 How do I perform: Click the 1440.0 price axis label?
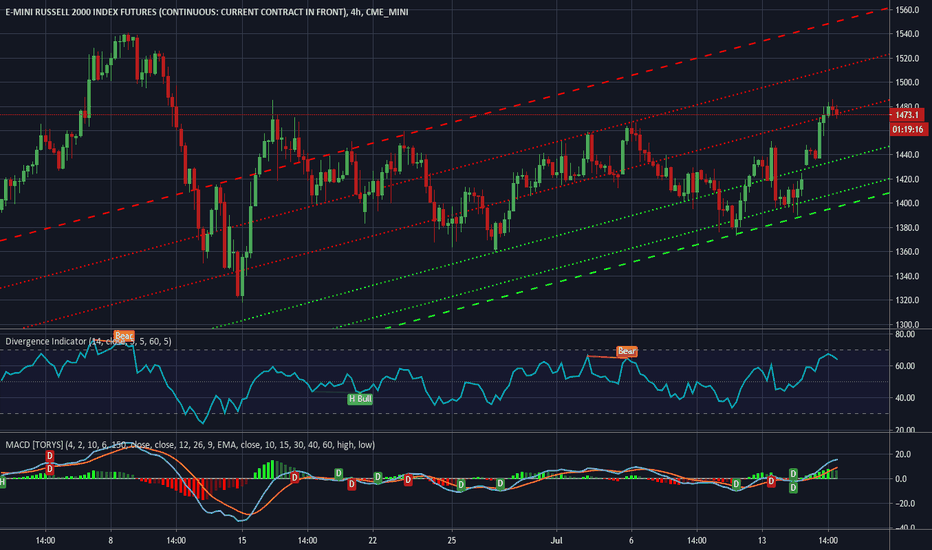(908, 155)
